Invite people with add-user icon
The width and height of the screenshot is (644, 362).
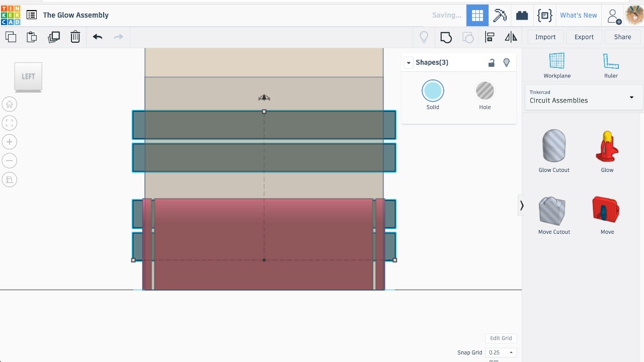614,16
